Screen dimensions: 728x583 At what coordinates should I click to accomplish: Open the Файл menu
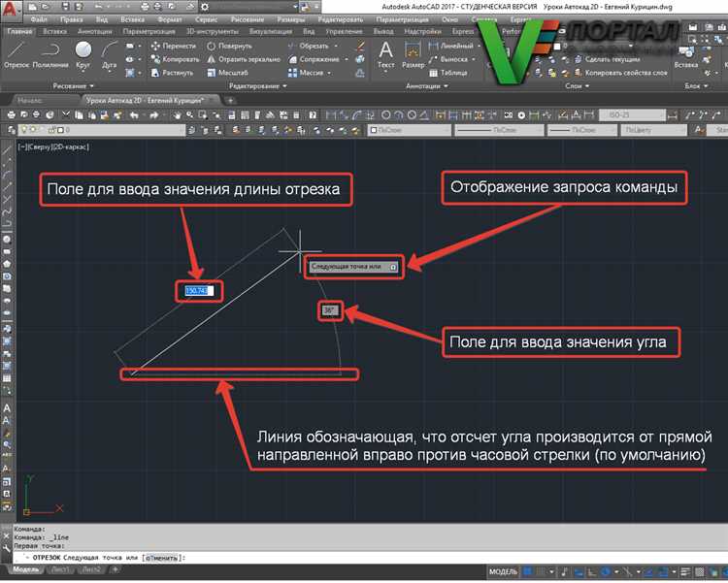[39, 19]
